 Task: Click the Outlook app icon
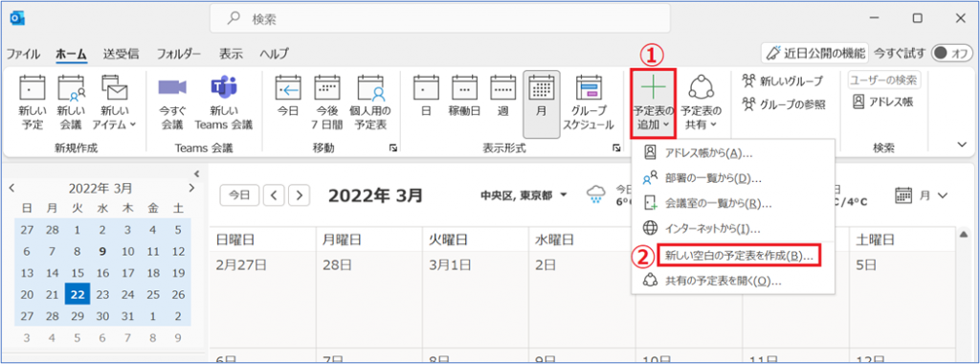click(x=17, y=18)
